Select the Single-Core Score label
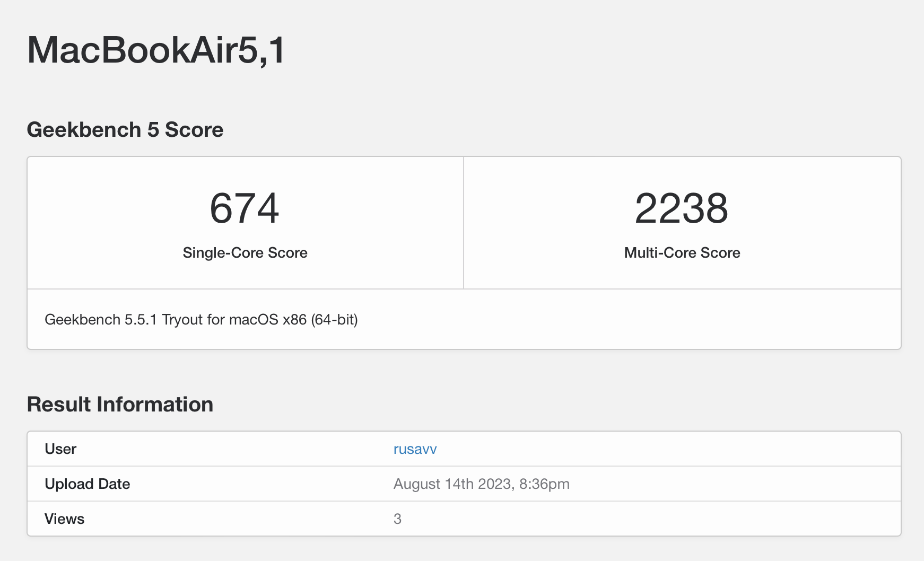This screenshot has width=924, height=561. pos(245,252)
